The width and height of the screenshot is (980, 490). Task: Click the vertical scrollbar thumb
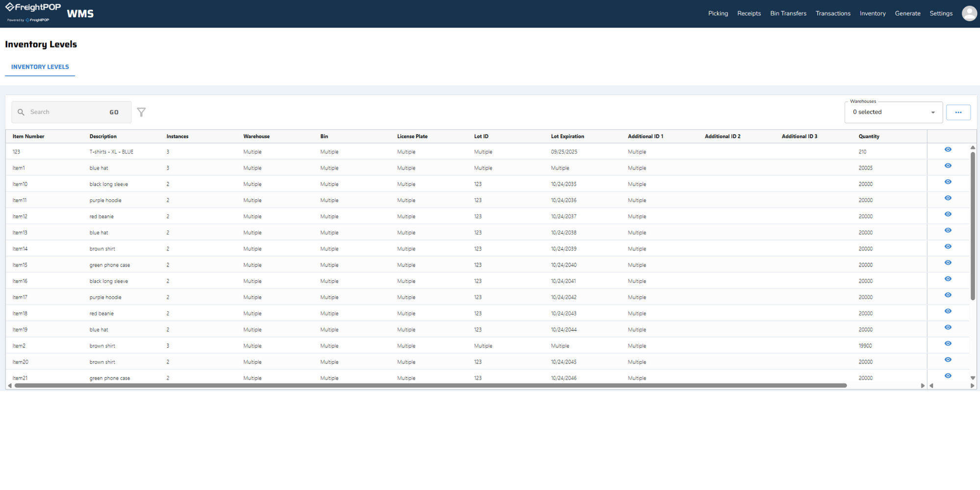pyautogui.click(x=973, y=225)
